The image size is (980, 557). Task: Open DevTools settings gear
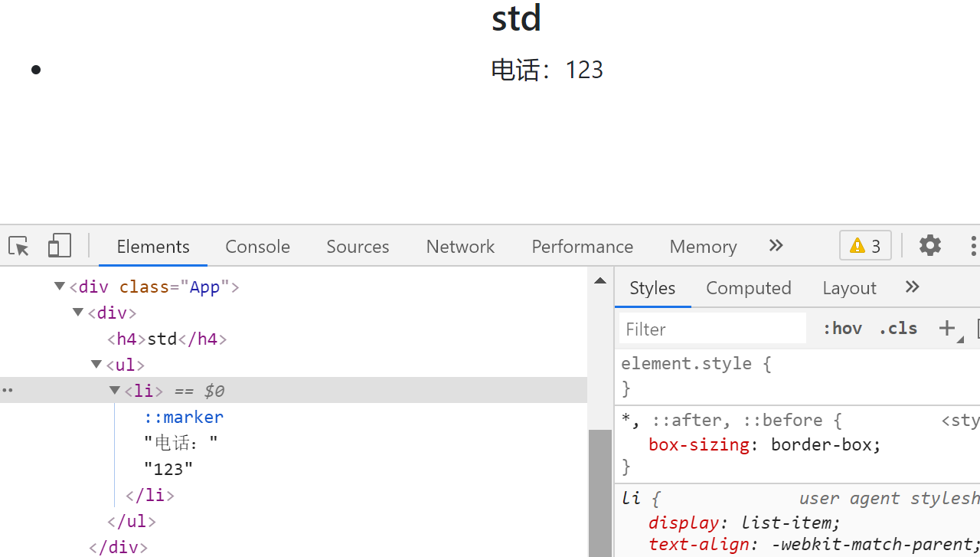click(x=929, y=245)
